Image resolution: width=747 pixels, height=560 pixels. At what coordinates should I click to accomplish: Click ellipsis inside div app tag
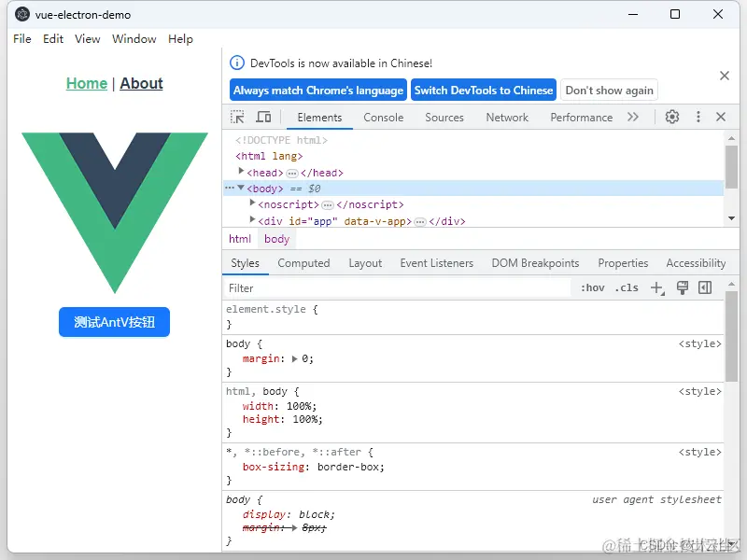click(x=419, y=222)
